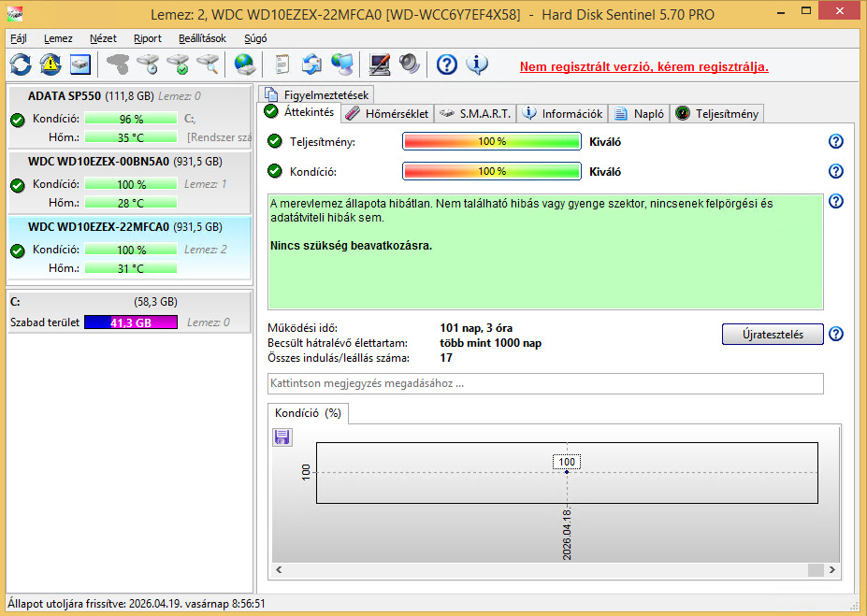Click green check icon of ADATA SP550
The image size is (867, 616).
click(x=18, y=120)
